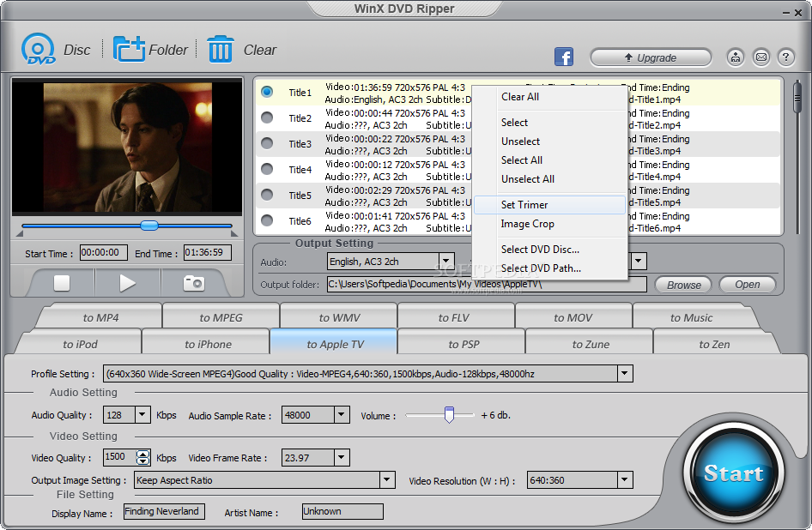The image size is (812, 530).
Task: Click the Browse output folder button
Action: coord(683,285)
